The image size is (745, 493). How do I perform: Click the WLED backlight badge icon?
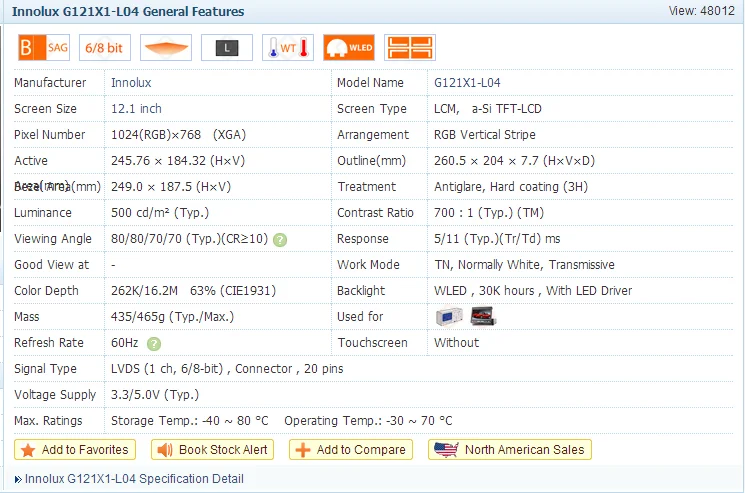[x=349, y=47]
